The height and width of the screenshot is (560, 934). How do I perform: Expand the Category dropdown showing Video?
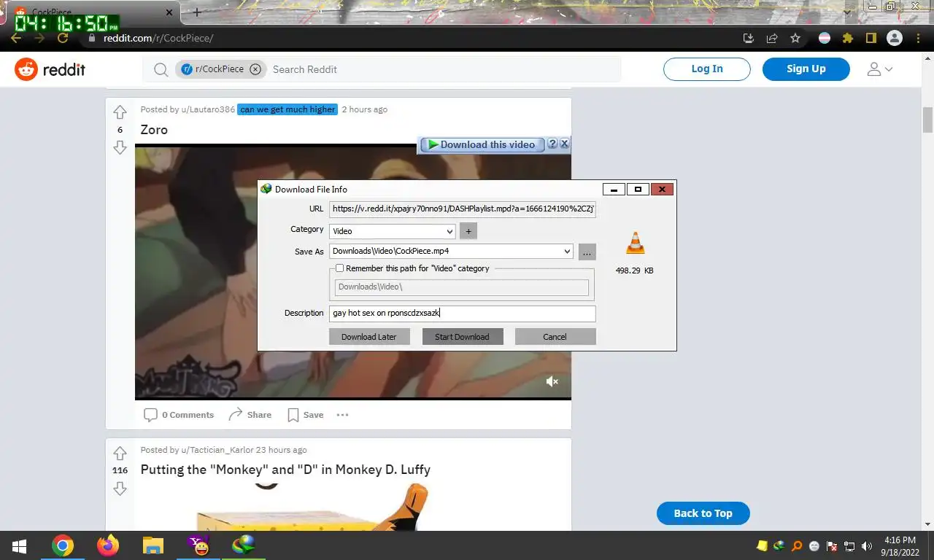coord(393,231)
